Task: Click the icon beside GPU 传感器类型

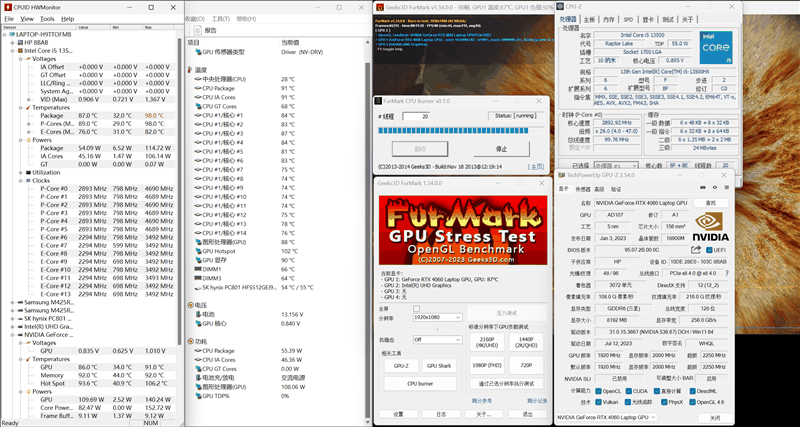Action: 198,52
